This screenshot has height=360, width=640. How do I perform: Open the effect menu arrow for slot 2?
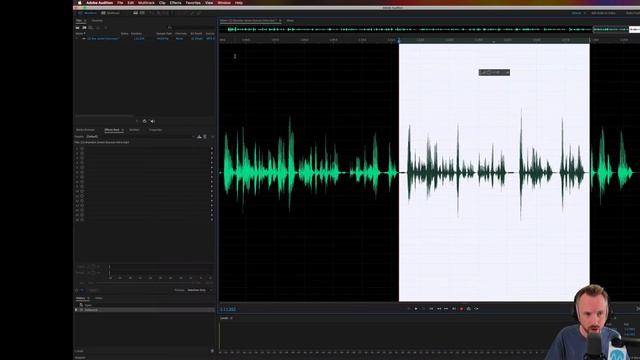212,153
